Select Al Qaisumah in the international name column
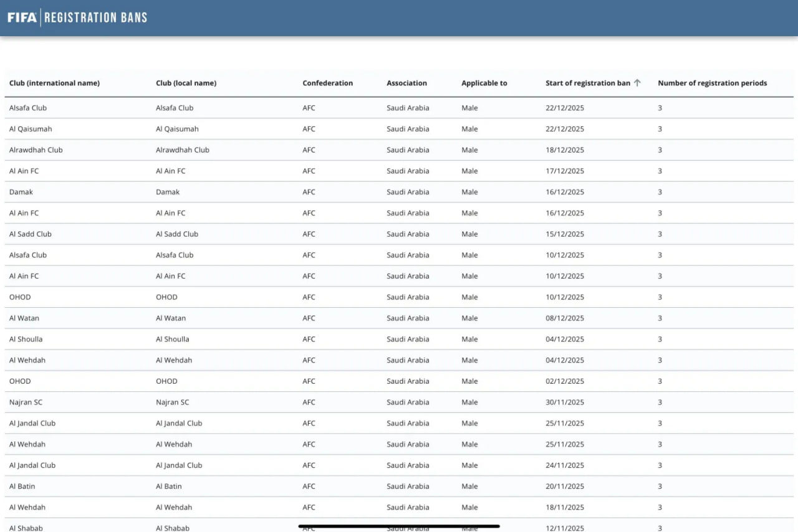 31,129
